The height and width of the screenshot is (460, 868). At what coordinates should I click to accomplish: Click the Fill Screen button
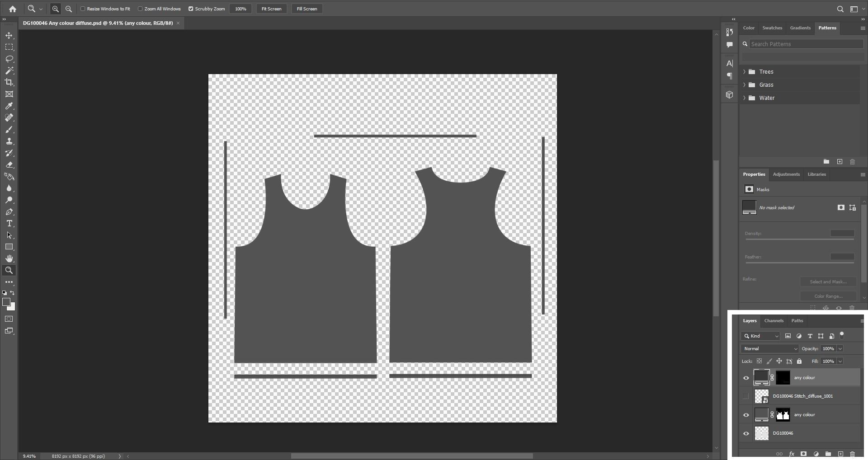click(x=307, y=9)
